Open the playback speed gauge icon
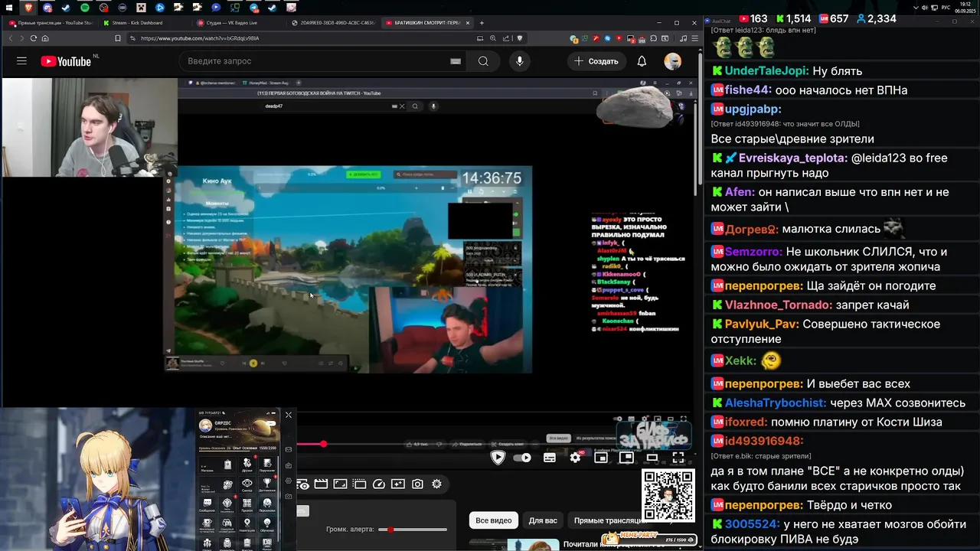980x551 pixels. [x=379, y=484]
